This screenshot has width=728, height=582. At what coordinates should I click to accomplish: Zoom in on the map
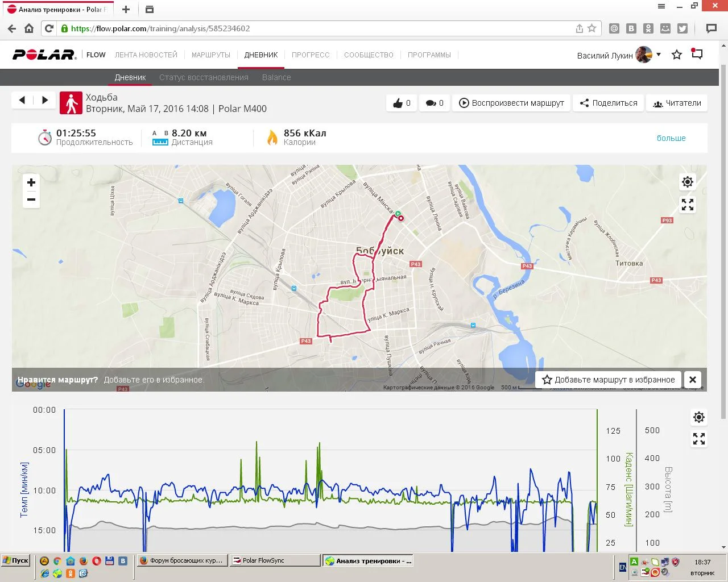[x=31, y=182]
